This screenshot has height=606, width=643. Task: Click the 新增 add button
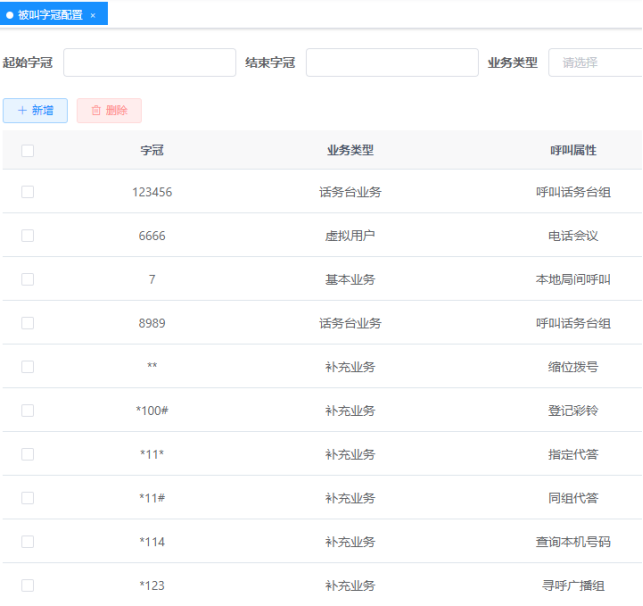tap(35, 111)
